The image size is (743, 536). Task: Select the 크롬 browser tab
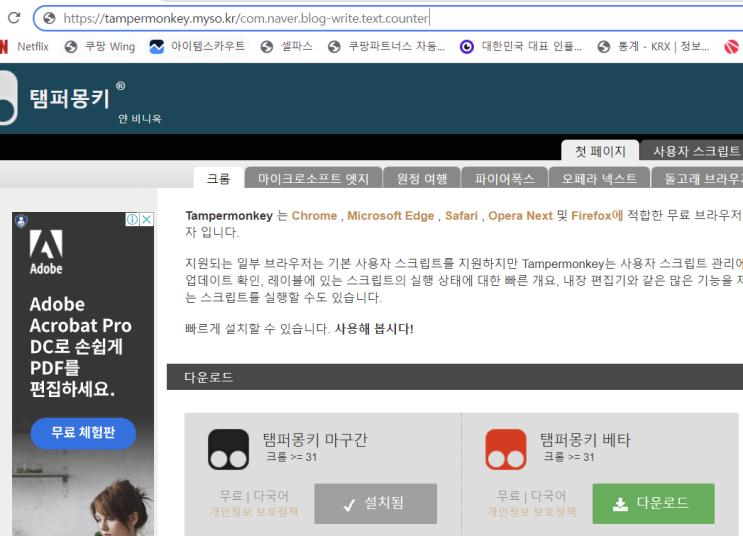click(x=218, y=178)
